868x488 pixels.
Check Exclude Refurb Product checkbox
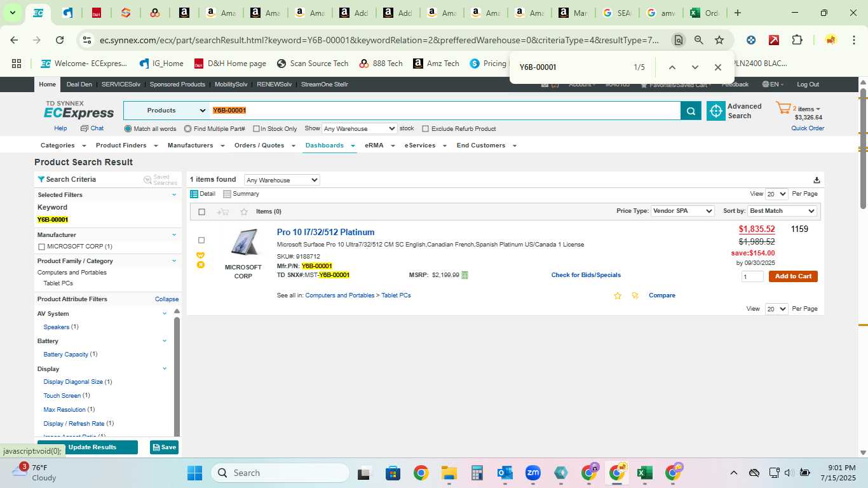(426, 129)
